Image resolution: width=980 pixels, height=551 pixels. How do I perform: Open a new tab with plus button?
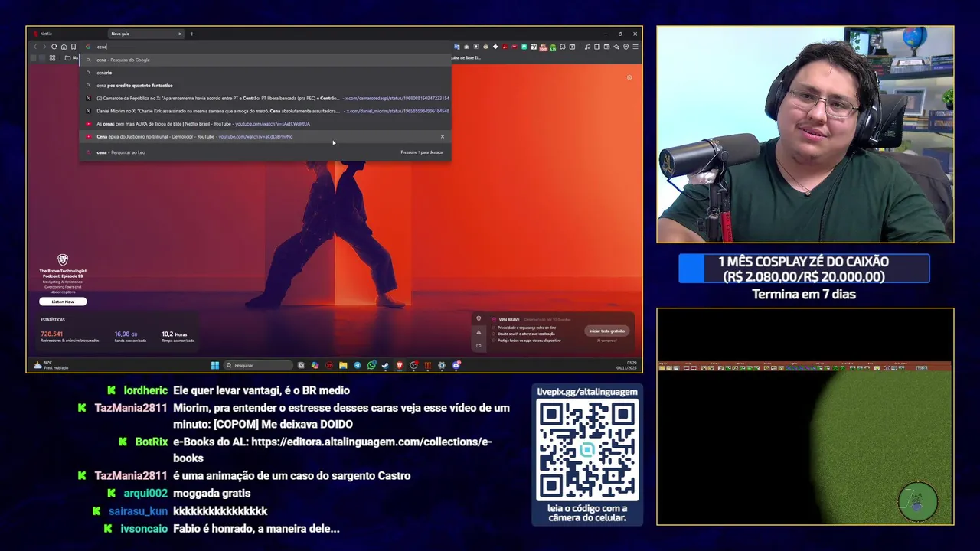click(191, 34)
